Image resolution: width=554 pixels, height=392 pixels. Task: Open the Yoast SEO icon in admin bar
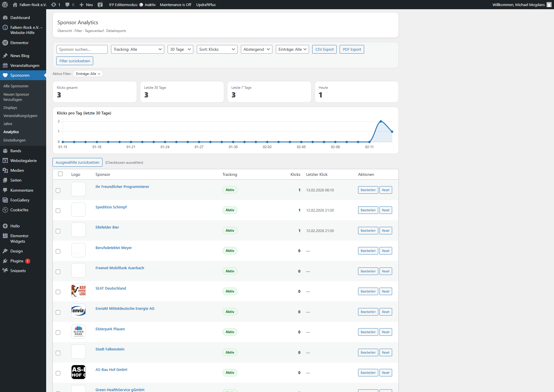point(100,5)
